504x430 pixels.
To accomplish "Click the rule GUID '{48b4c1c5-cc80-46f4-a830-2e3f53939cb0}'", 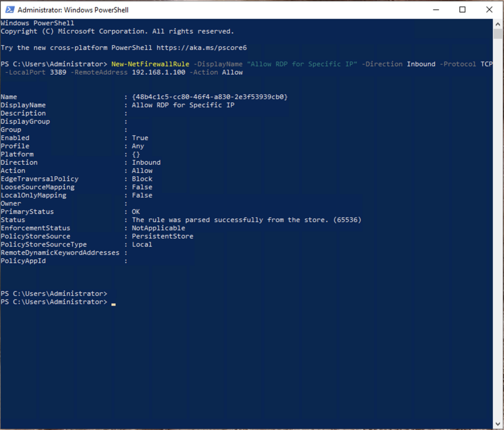I will pyautogui.click(x=210, y=97).
